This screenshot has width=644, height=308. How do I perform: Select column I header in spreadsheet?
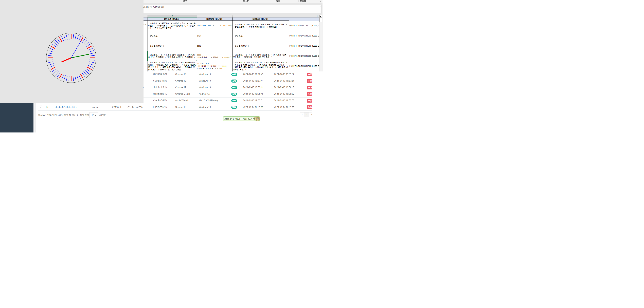(x=261, y=16)
